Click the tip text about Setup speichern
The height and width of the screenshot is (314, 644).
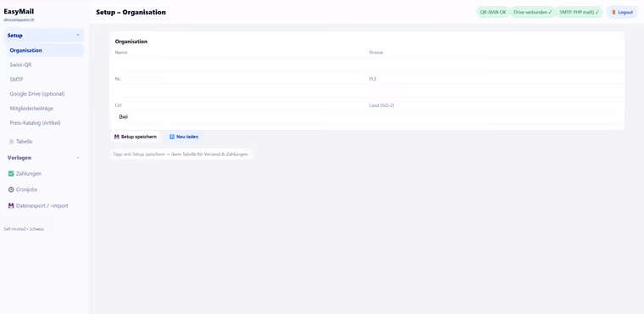coord(180,154)
